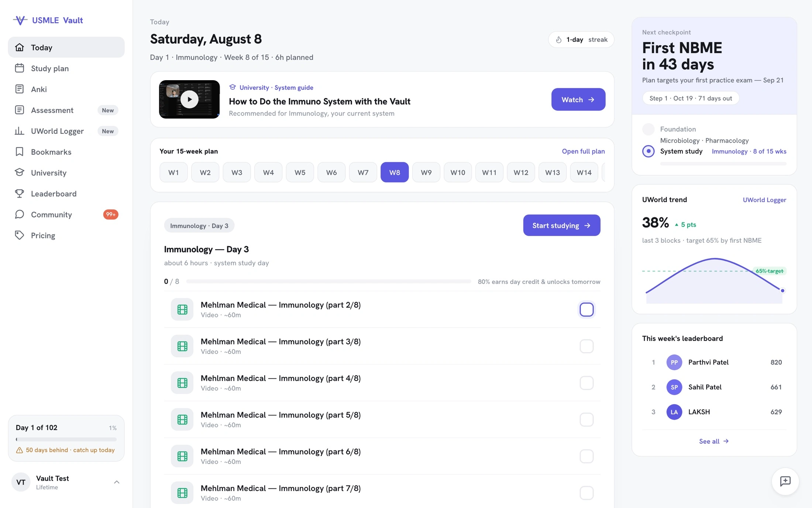Mark Mehlman Immunology part 4/8 complete
The width and height of the screenshot is (812, 508).
coord(586,383)
